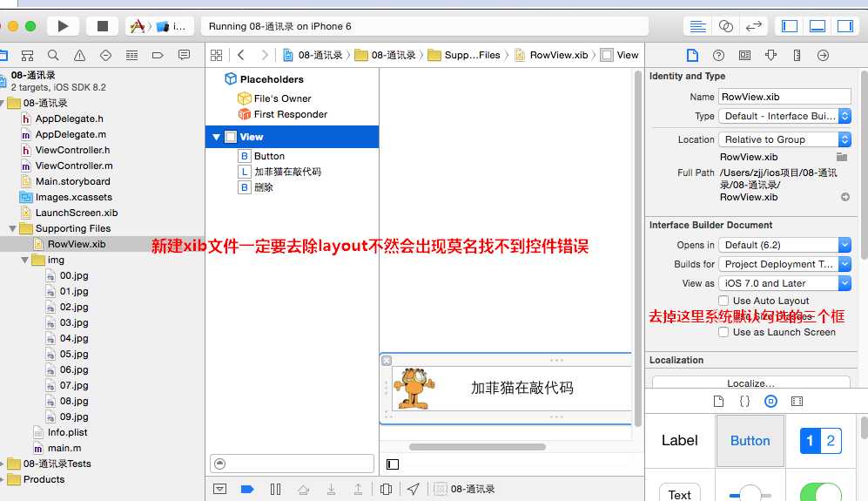Image resolution: width=868 pixels, height=501 pixels.
Task: Open the Symbol navigator
Action: 27,56
